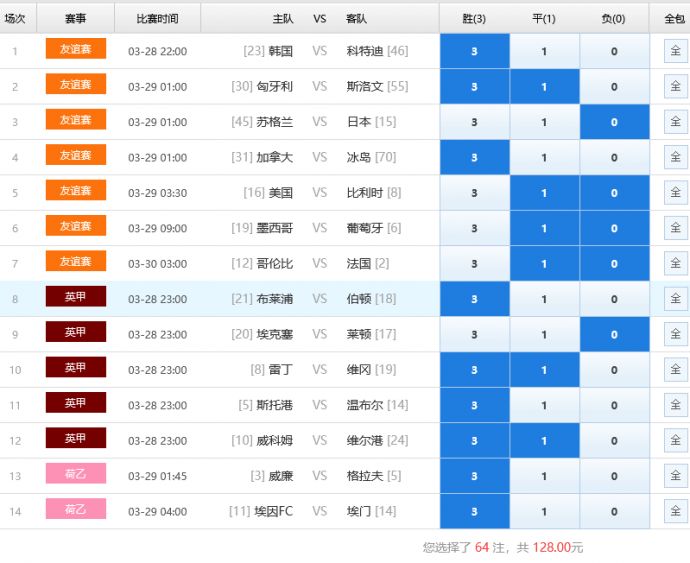This screenshot has width=690, height=563.
Task: Click the 全包 column header
Action: (672, 18)
